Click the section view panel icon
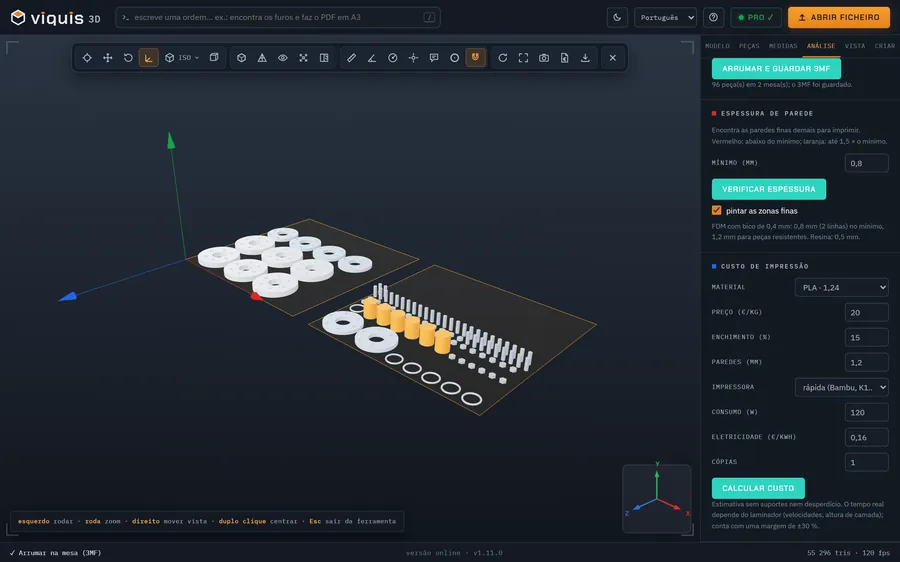The image size is (900, 562). click(324, 57)
